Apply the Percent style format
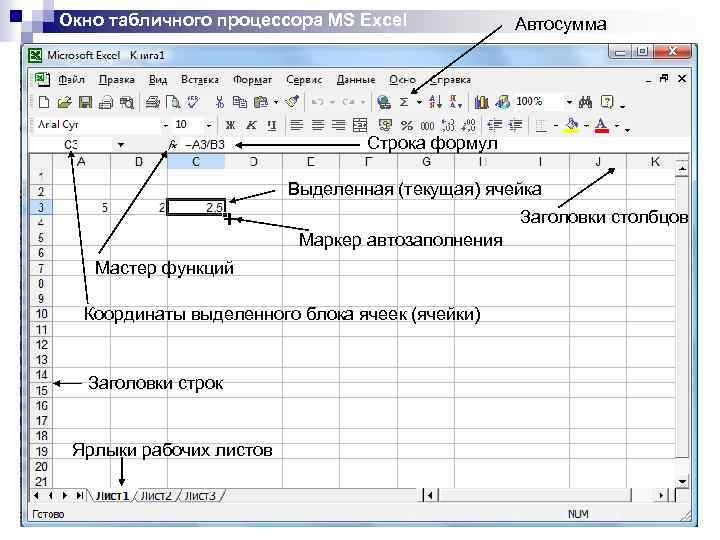The height and width of the screenshot is (540, 720). 407,125
